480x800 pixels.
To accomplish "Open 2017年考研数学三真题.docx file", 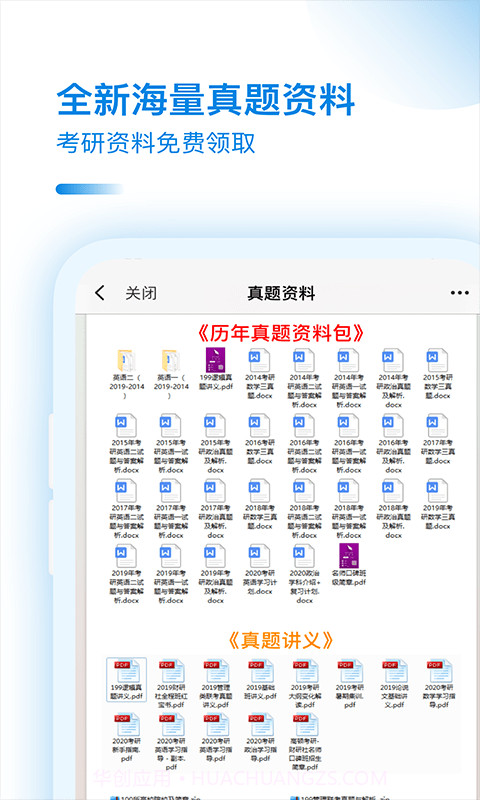I will pyautogui.click(x=438, y=439).
